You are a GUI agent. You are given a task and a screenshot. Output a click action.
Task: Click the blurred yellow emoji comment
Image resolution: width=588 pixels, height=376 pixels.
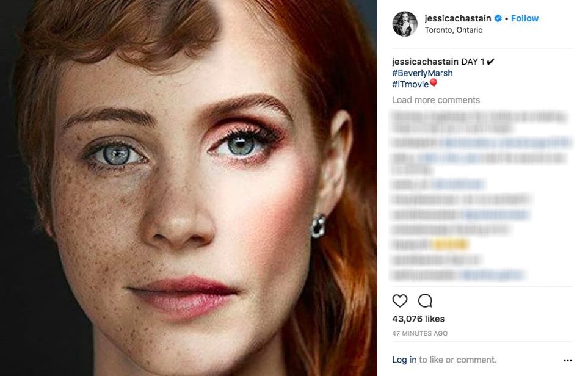click(x=449, y=245)
